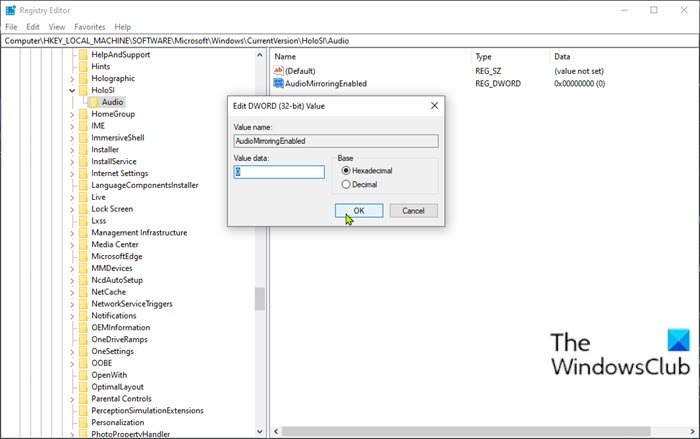The image size is (700, 439).
Task: Click the MicrosoftEdge folder icon
Action: (83, 256)
